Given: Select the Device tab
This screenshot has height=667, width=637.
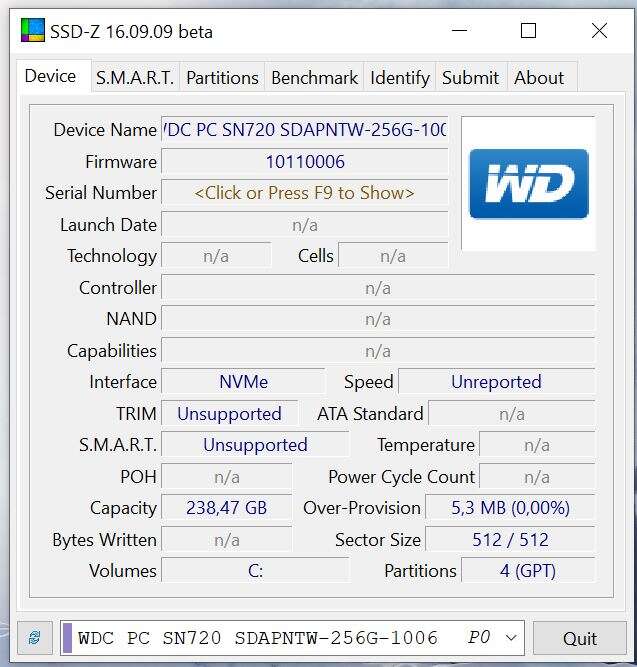Looking at the screenshot, I should click(50, 77).
